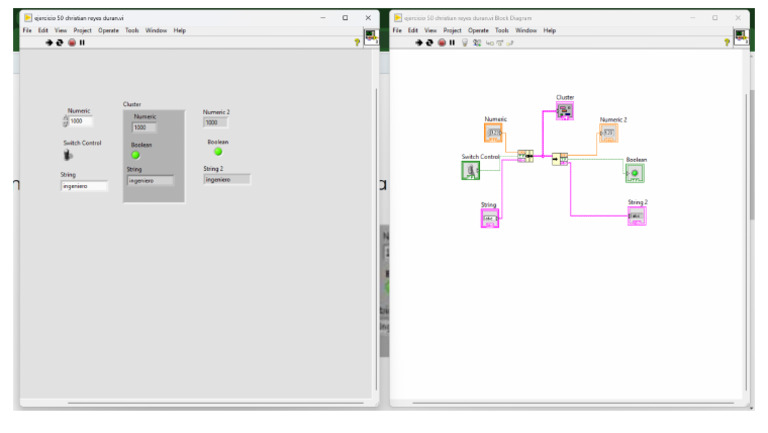Click Run Continuously in Block Diagram toolbar
768x433 pixels.
click(x=430, y=42)
